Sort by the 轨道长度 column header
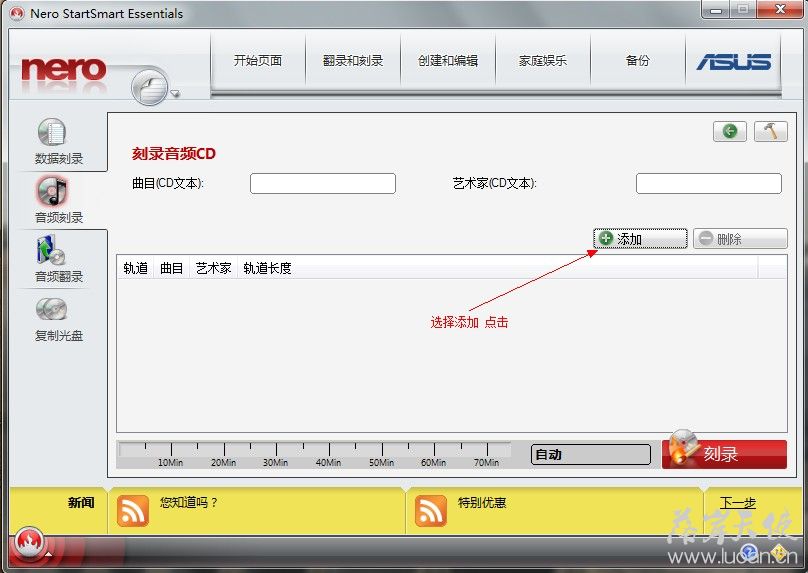The width and height of the screenshot is (808, 573). (267, 268)
